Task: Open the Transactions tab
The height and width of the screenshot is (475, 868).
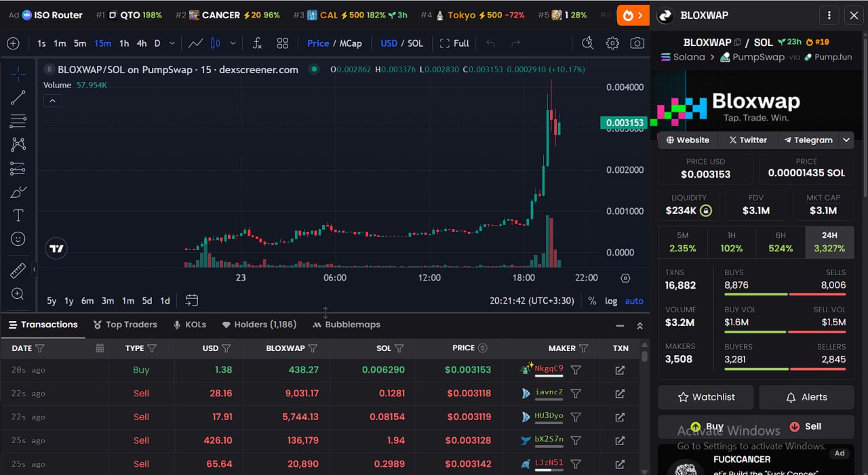Action: [43, 325]
